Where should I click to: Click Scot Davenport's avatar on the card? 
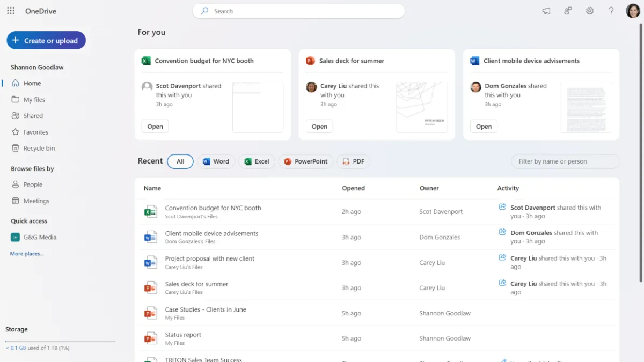pos(147,87)
